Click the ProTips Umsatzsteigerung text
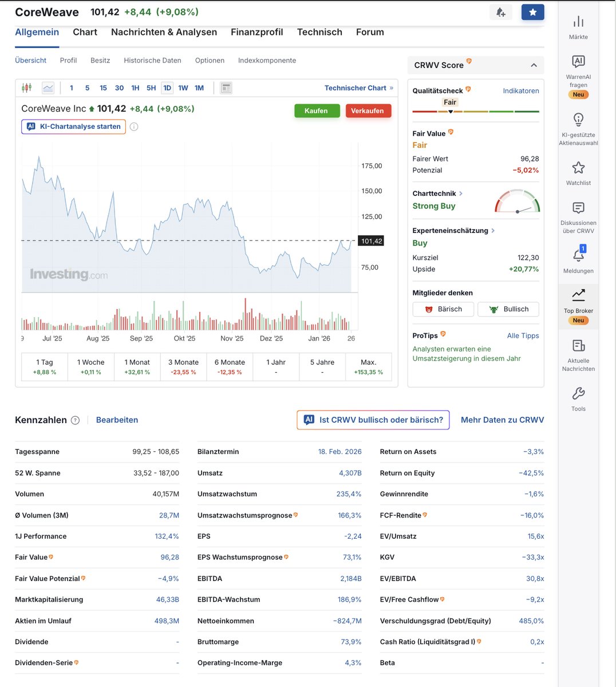This screenshot has height=687, width=616. 467,353
